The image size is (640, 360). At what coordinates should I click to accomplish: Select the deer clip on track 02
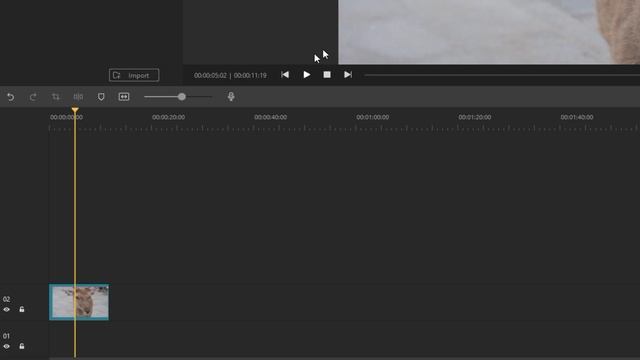point(79,302)
